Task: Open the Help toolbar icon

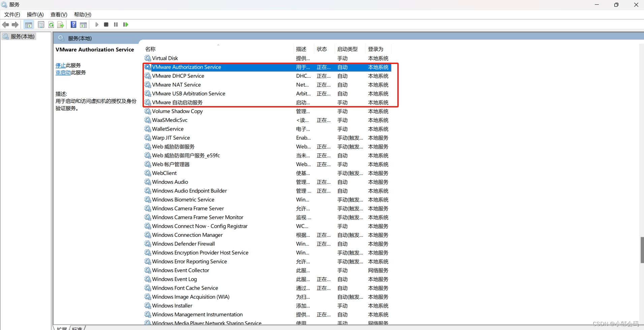Action: coord(73,25)
